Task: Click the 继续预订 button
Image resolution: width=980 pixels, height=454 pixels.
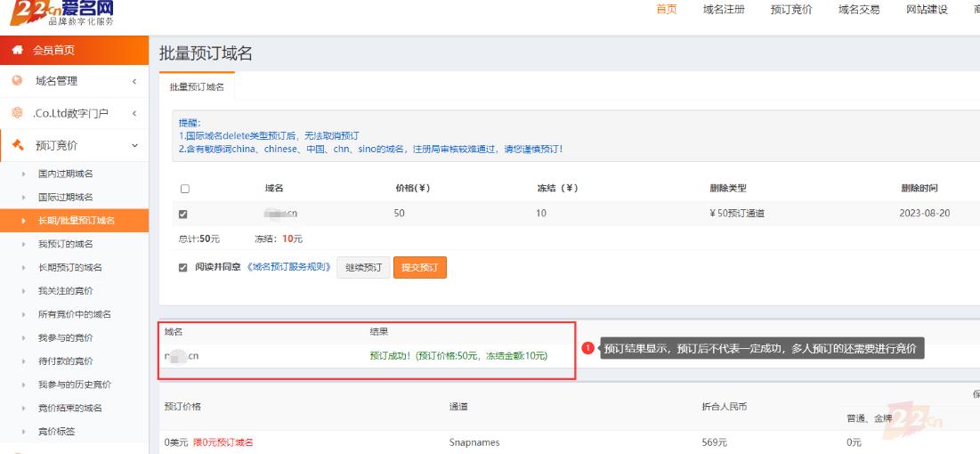Action: tap(363, 268)
